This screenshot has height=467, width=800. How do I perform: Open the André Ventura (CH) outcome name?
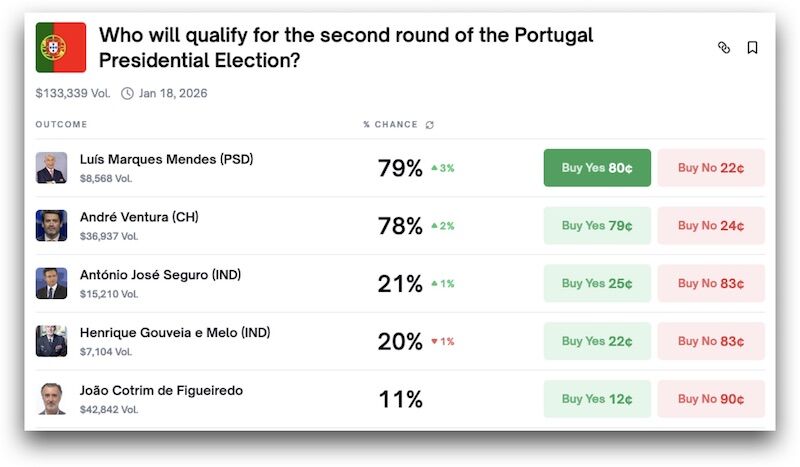click(x=139, y=217)
